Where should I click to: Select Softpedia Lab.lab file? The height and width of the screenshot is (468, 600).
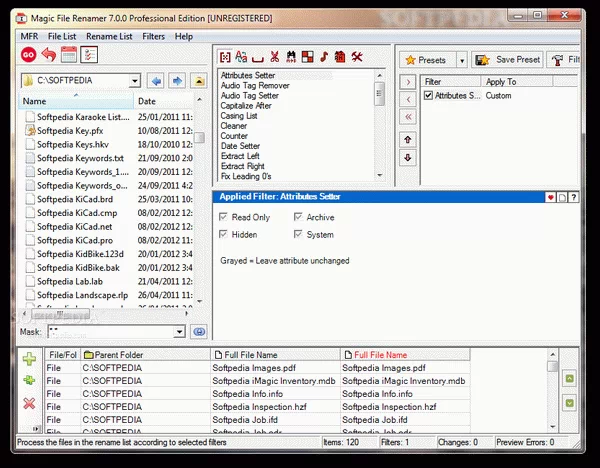coord(70,281)
